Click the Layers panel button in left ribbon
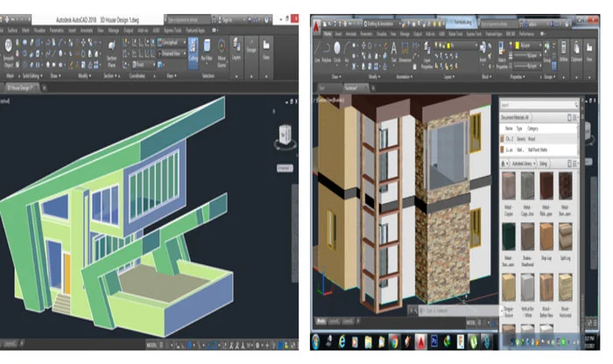The height and width of the screenshot is (364, 613). coord(236,50)
